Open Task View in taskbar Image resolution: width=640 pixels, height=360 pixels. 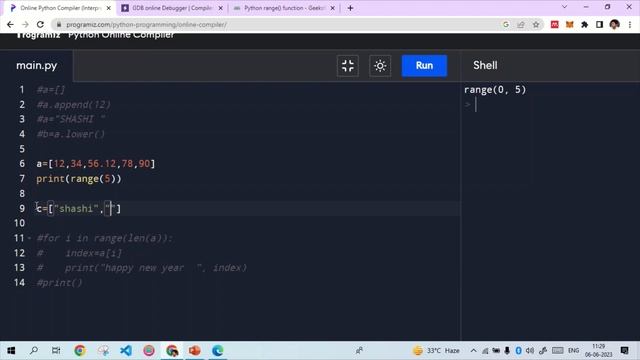(x=56, y=350)
